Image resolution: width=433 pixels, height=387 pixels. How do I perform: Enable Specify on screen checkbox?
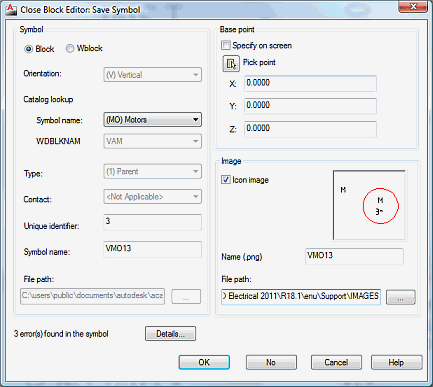coord(226,45)
